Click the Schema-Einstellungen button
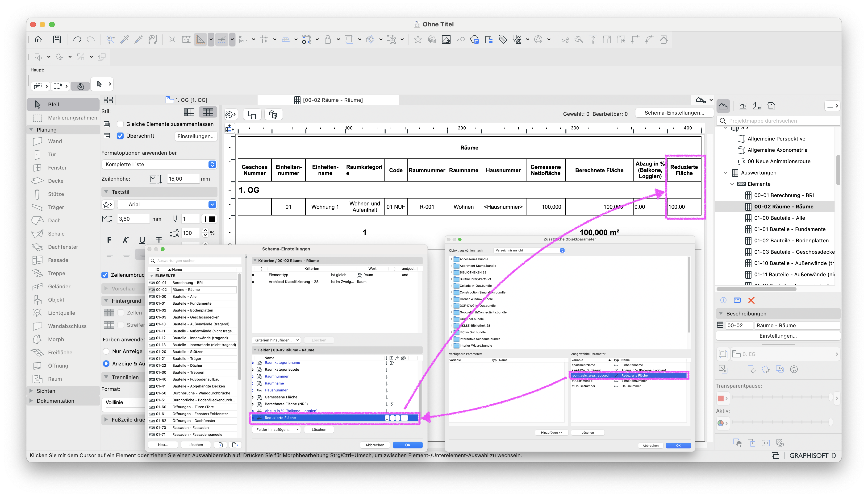The image size is (868, 497). coord(674,113)
